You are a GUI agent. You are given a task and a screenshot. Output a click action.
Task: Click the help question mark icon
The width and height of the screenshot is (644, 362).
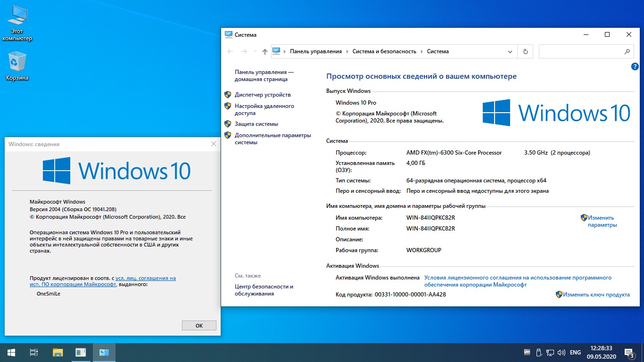click(x=635, y=67)
